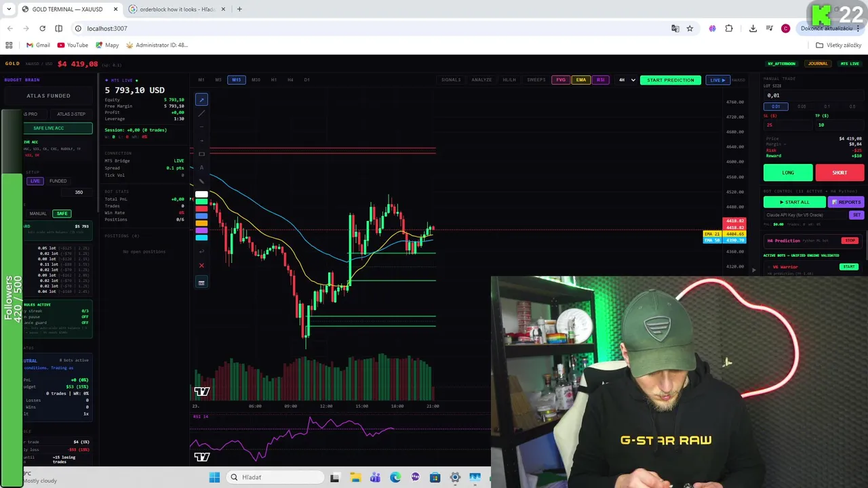Click START ALL bots button
The image size is (868, 488).
794,202
